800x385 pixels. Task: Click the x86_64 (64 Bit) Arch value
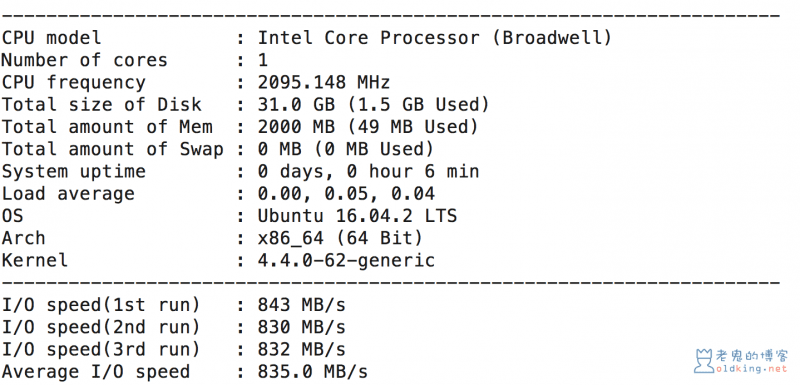(340, 238)
